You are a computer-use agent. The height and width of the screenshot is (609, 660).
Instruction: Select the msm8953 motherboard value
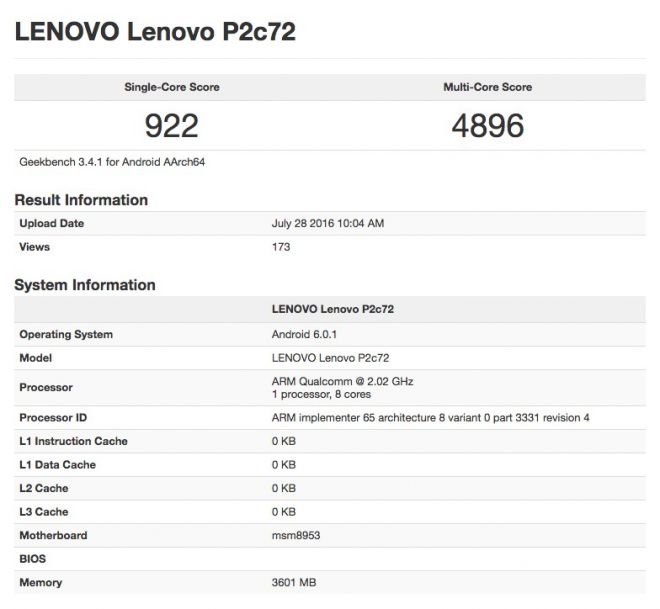point(296,536)
